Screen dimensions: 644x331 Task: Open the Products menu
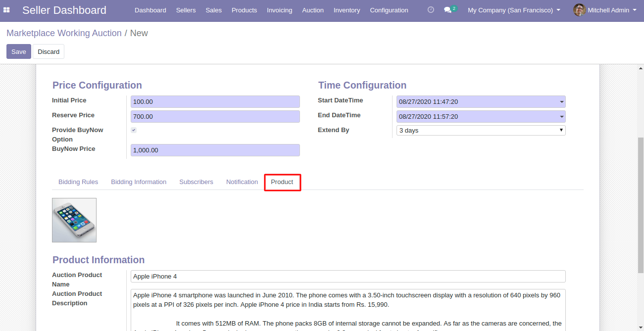point(245,10)
